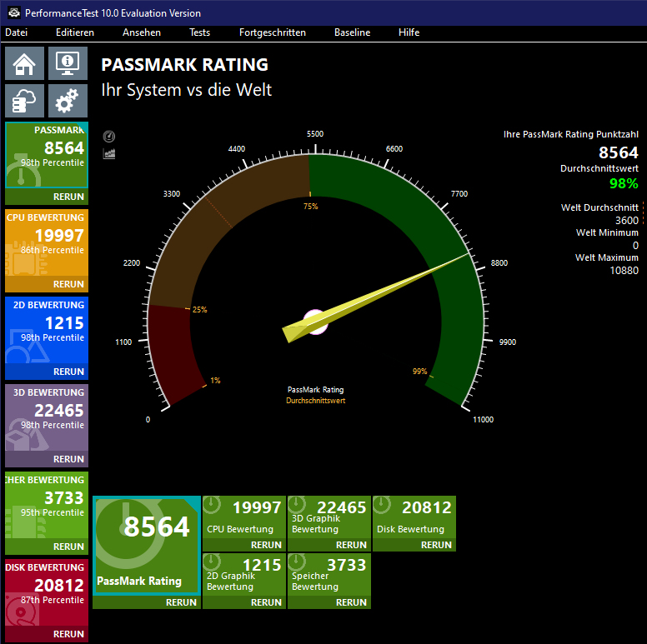The image size is (647, 644).
Task: Click the Durchschnittswert label under the gauge
Action: pyautogui.click(x=316, y=401)
